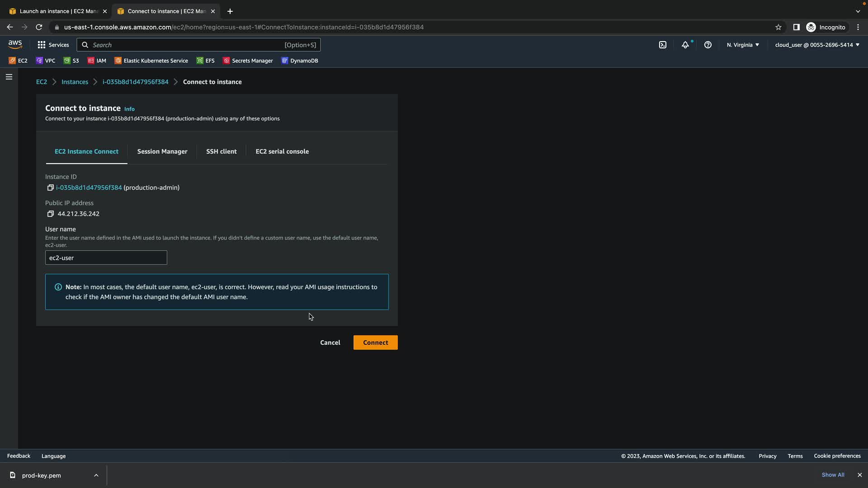Click the Cancel button
Image resolution: width=868 pixels, height=488 pixels.
tap(330, 343)
